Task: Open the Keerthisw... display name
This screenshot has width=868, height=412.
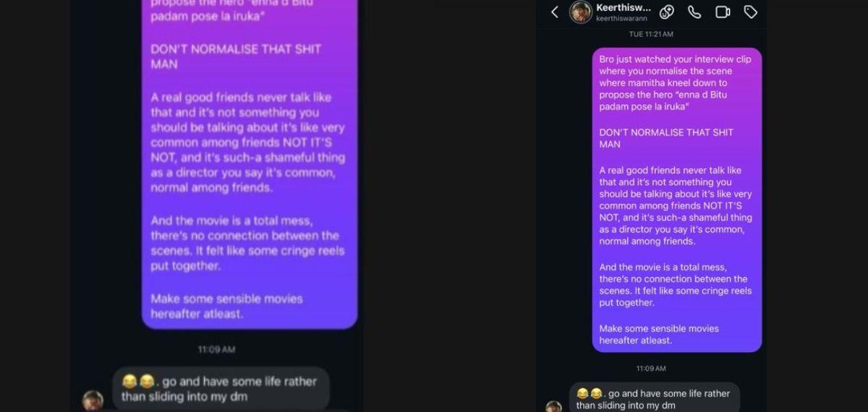Action: click(x=624, y=7)
